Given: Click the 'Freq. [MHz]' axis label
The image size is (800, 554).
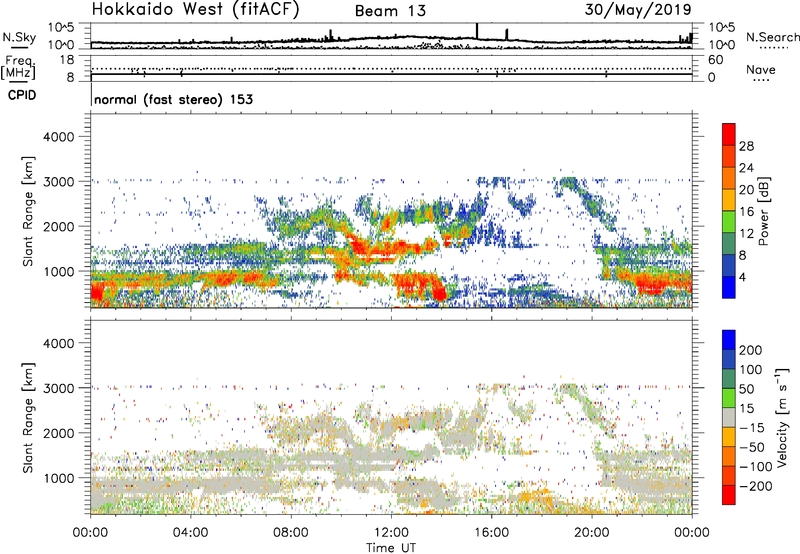Looking at the screenshot, I should tap(18, 68).
